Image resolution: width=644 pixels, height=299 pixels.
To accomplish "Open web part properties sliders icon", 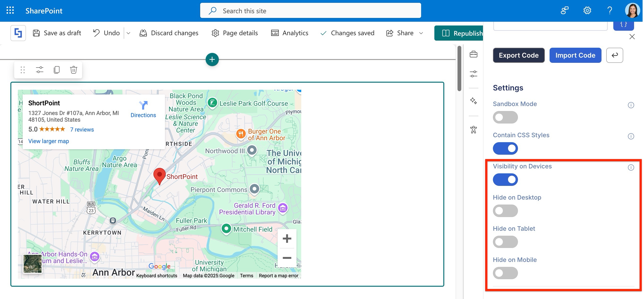I will [39, 70].
